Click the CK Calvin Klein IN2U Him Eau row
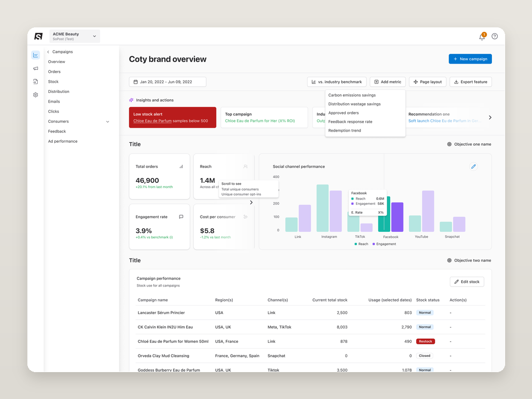The image size is (532, 399). 311,327
